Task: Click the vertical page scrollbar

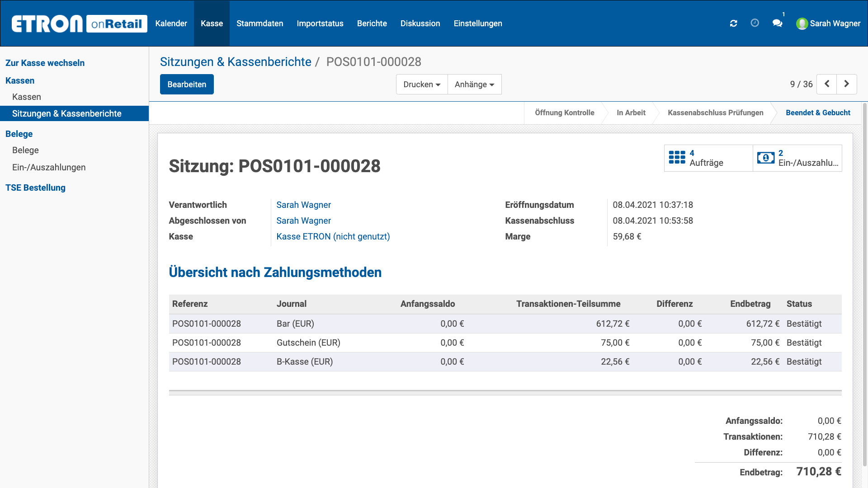Action: pyautogui.click(x=865, y=285)
